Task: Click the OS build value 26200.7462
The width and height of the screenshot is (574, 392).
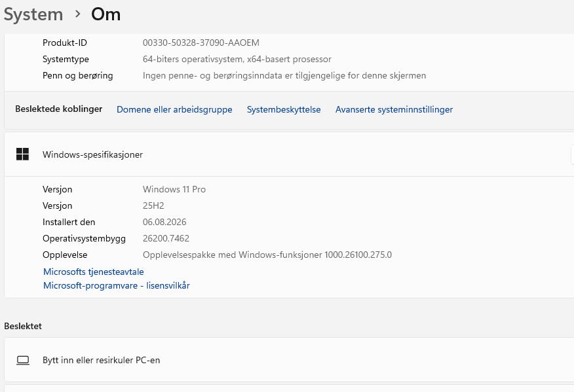Action: [x=166, y=238]
